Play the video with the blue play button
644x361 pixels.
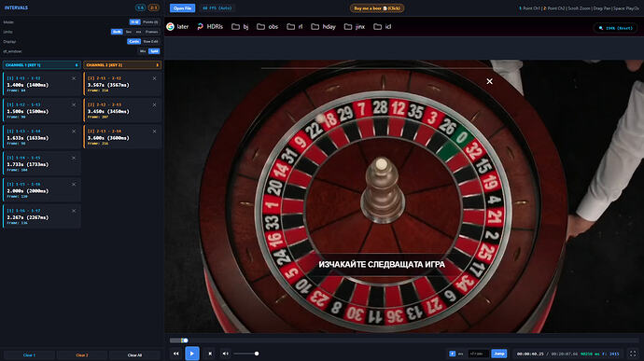(192, 354)
